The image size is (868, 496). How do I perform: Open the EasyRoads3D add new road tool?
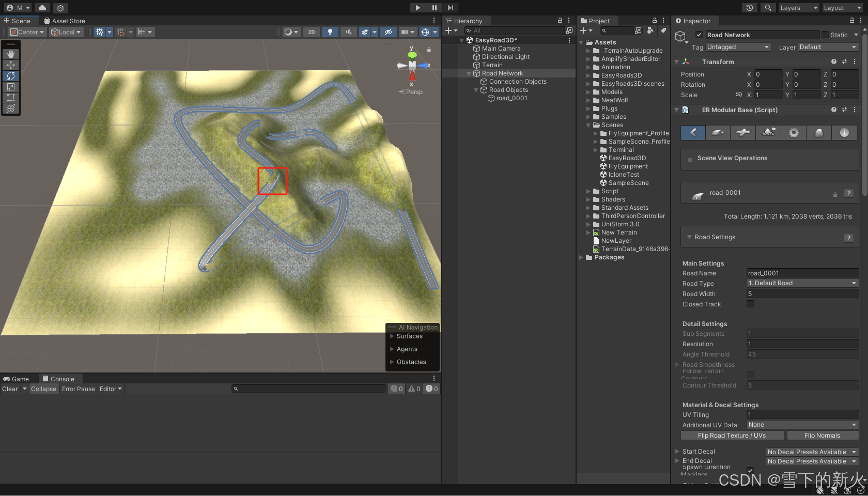click(x=718, y=133)
